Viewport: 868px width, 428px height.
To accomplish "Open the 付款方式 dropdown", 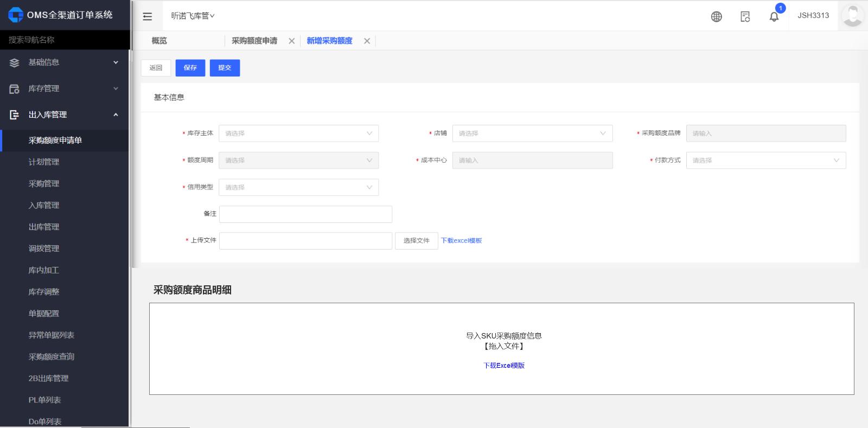I will (x=766, y=161).
